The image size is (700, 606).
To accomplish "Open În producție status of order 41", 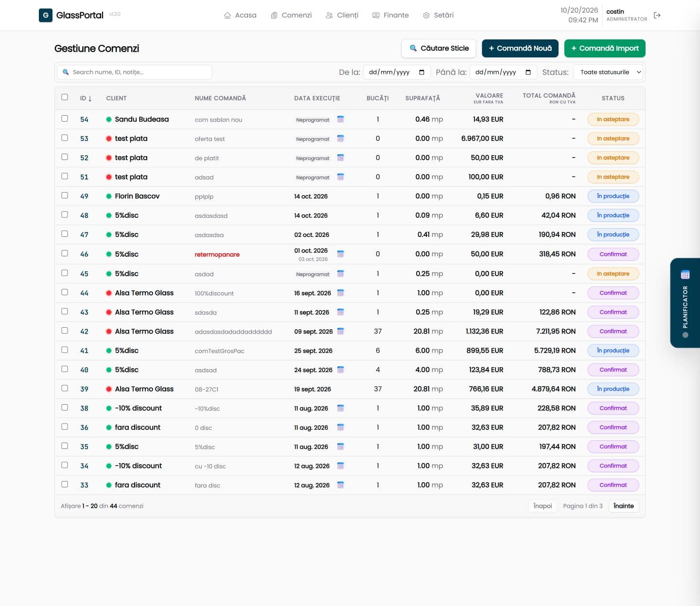I will coord(613,351).
